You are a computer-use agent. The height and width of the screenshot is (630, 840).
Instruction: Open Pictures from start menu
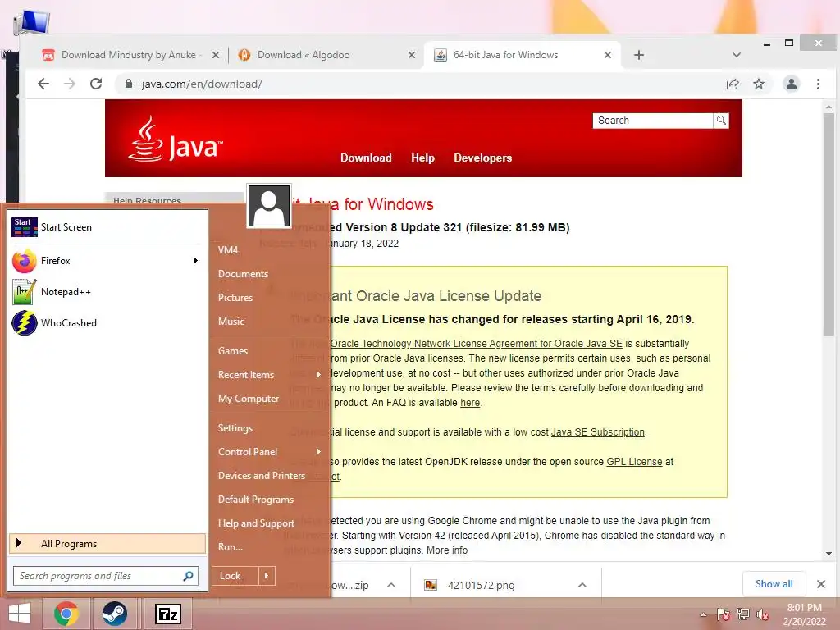click(x=235, y=297)
